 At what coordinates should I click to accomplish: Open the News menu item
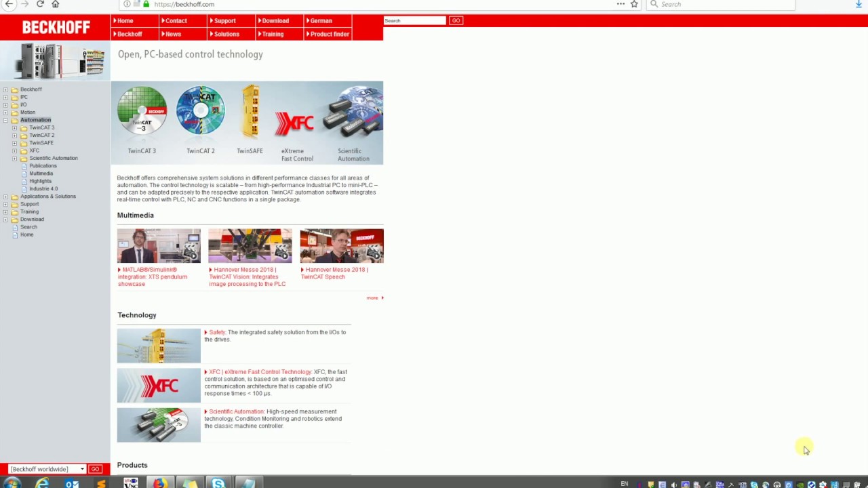[172, 34]
